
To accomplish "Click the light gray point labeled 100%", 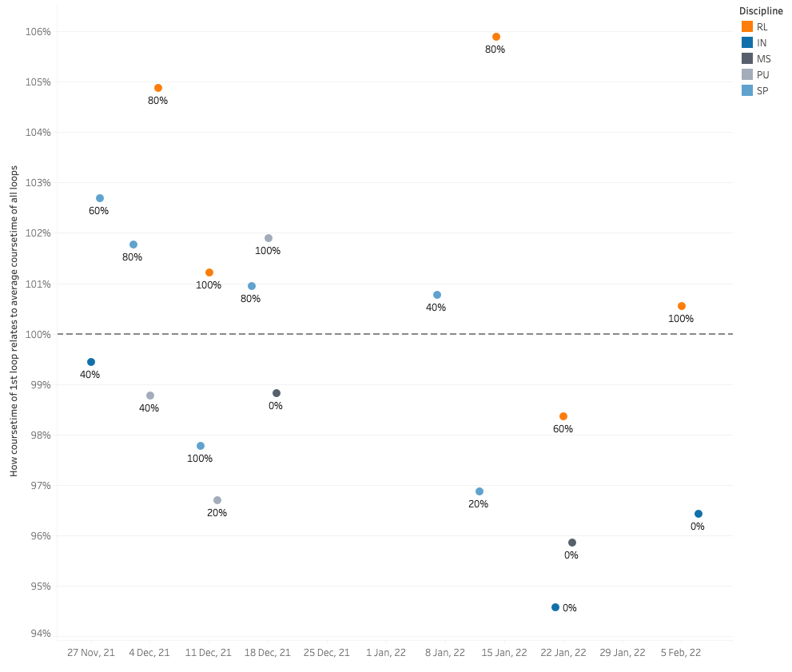I will (x=269, y=238).
